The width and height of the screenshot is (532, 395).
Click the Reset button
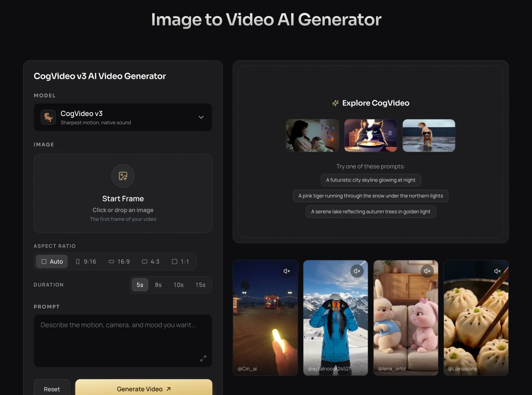[x=52, y=388]
